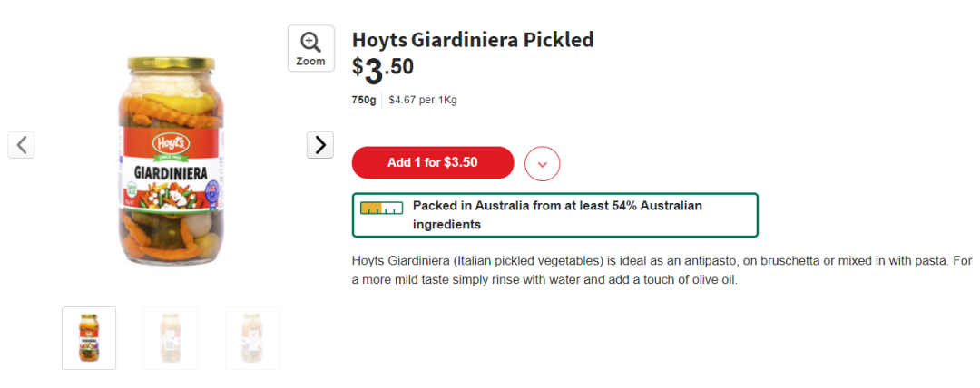This screenshot has width=980, height=388.
Task: Select the third faded jar thumbnail
Action: click(x=252, y=338)
